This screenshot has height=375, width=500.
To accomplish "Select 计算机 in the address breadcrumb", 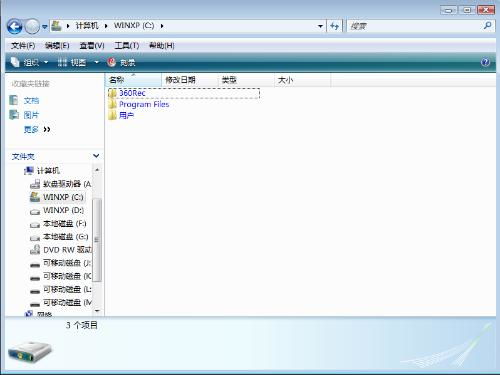I will (87, 26).
